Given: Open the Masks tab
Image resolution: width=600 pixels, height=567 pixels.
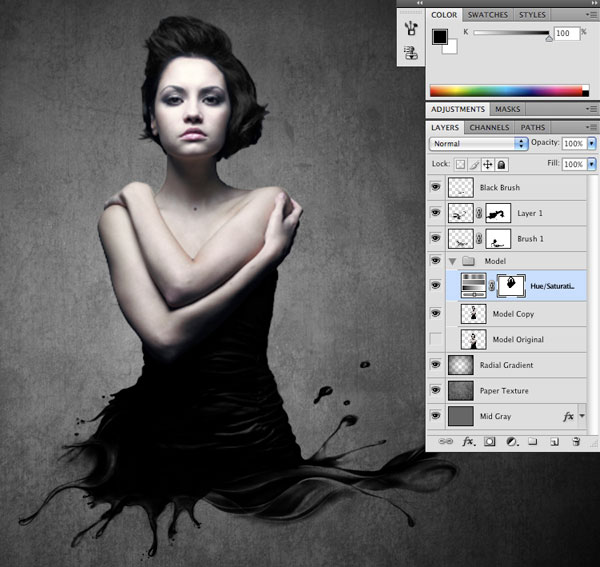Looking at the screenshot, I should coord(507,109).
